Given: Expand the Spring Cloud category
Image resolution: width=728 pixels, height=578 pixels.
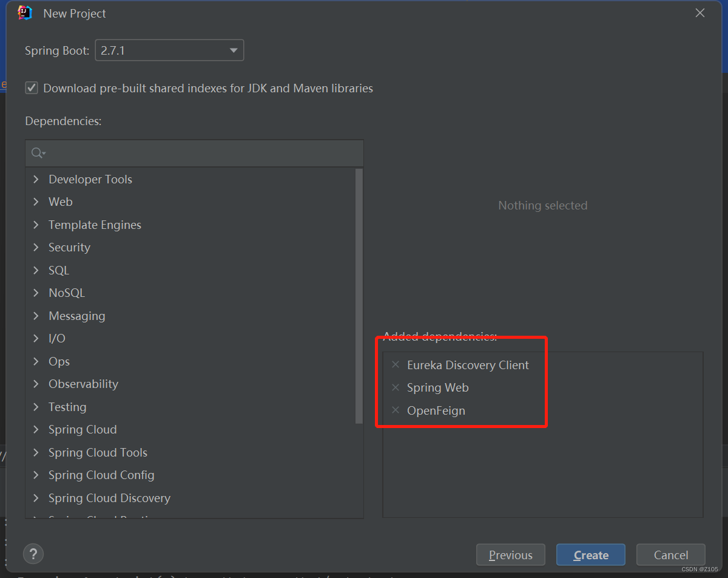Looking at the screenshot, I should [x=36, y=429].
